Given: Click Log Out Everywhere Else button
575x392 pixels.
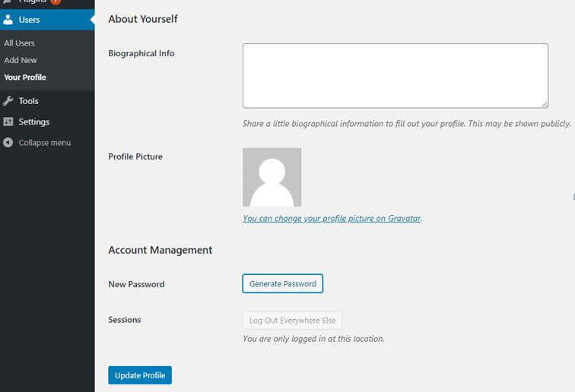Looking at the screenshot, I should (x=292, y=321).
